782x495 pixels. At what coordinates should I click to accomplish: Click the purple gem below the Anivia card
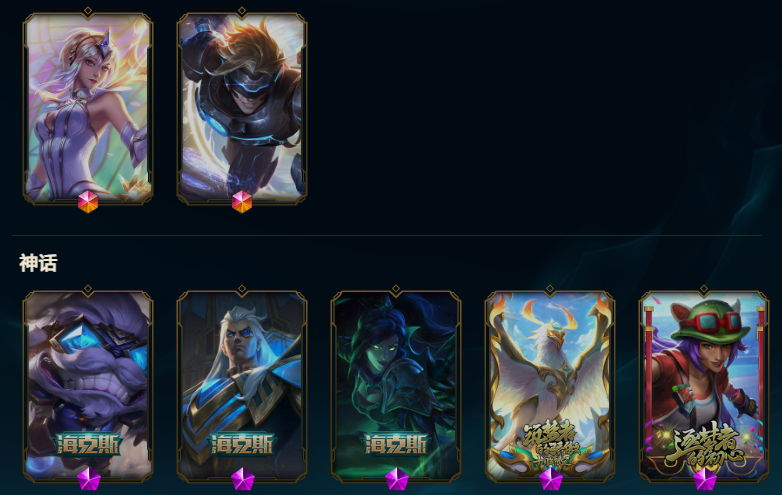pos(551,479)
